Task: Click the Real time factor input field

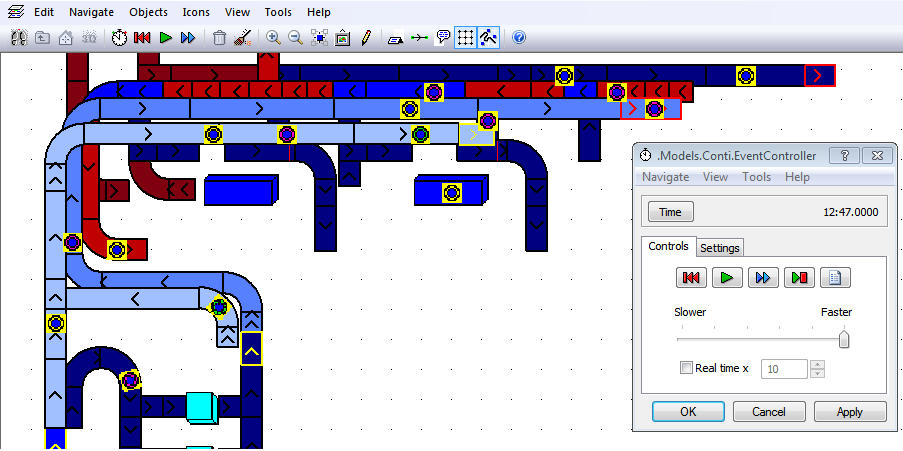Action: point(784,369)
